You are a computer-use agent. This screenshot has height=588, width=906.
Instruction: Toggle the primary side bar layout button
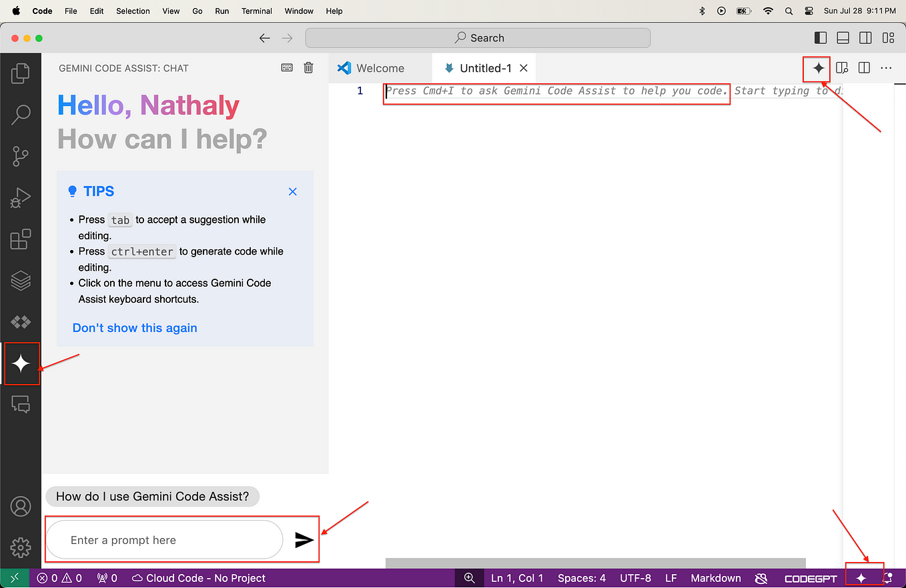coord(821,38)
